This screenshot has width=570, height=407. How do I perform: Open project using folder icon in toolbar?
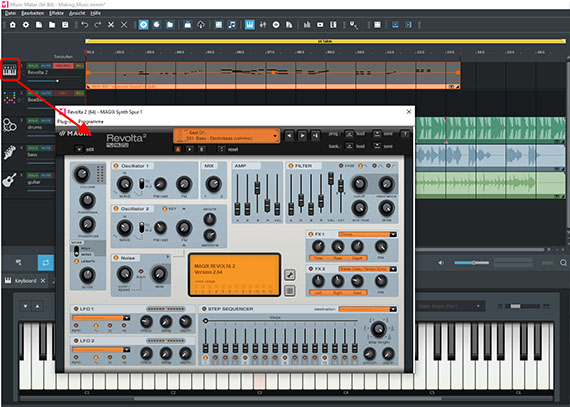tap(52, 25)
